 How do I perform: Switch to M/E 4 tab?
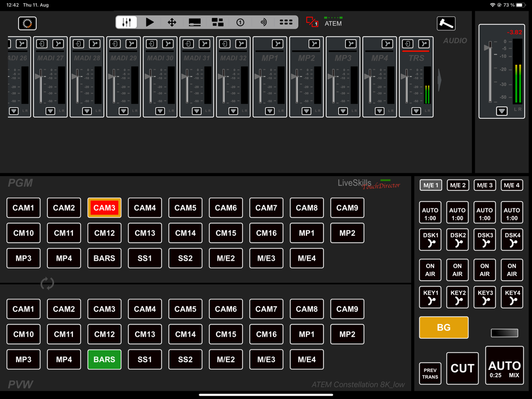pyautogui.click(x=512, y=185)
